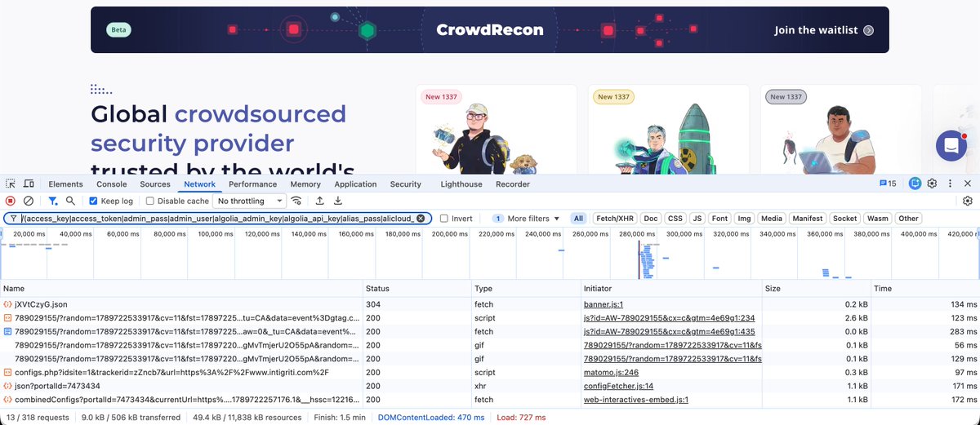Open matomo.js:246 initiator link

[x=611, y=372]
